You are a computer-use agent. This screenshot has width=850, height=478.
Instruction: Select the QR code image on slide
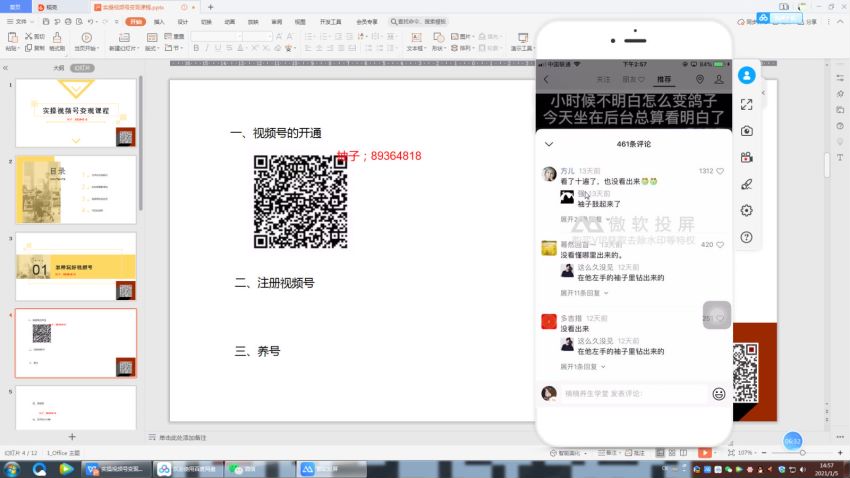pos(300,202)
